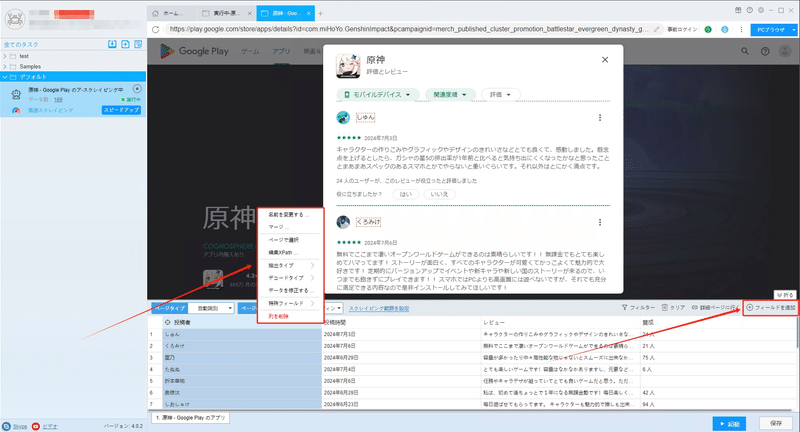Click the robot icon of the 原神 task
Viewport: 800px width, 432px height.
click(16, 94)
